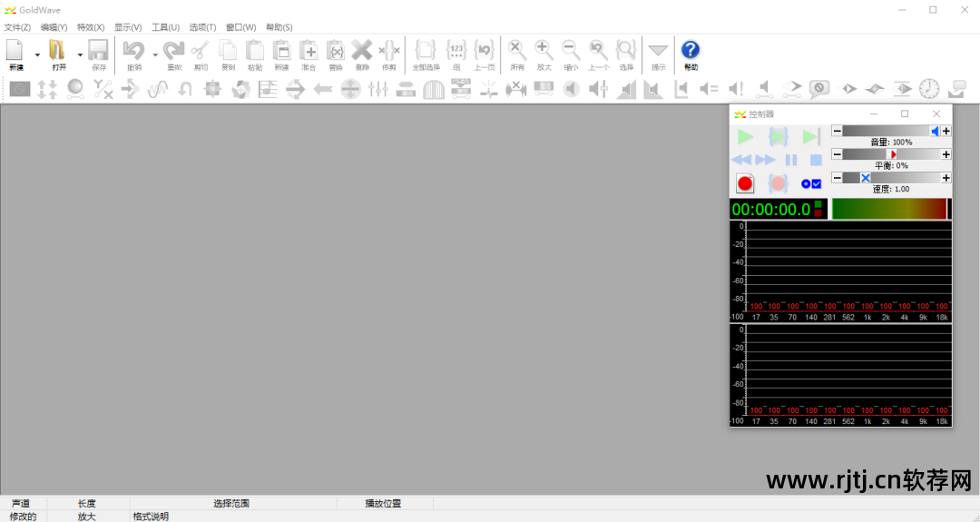The width and height of the screenshot is (980, 522).
Task: Expand the dropdown arrow beside New
Action: pyautogui.click(x=37, y=55)
